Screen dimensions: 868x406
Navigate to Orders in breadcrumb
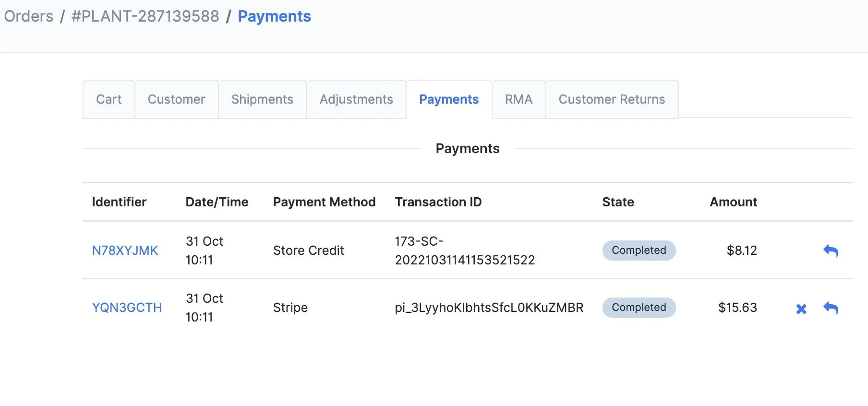[29, 16]
